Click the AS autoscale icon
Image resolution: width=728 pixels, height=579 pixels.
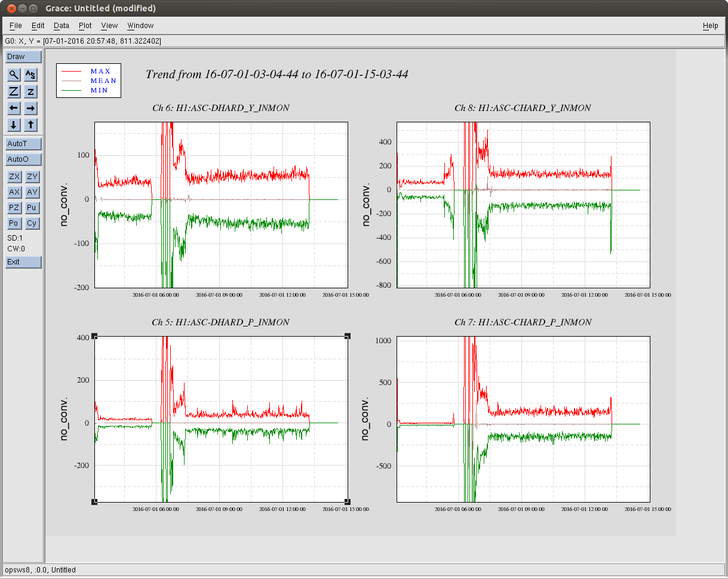[30, 75]
